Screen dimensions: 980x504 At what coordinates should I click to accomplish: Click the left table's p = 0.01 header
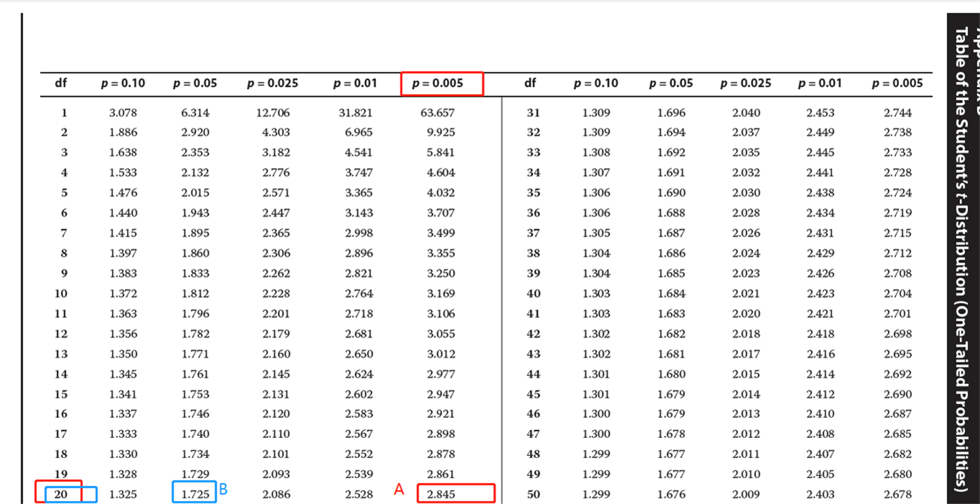[x=355, y=83]
